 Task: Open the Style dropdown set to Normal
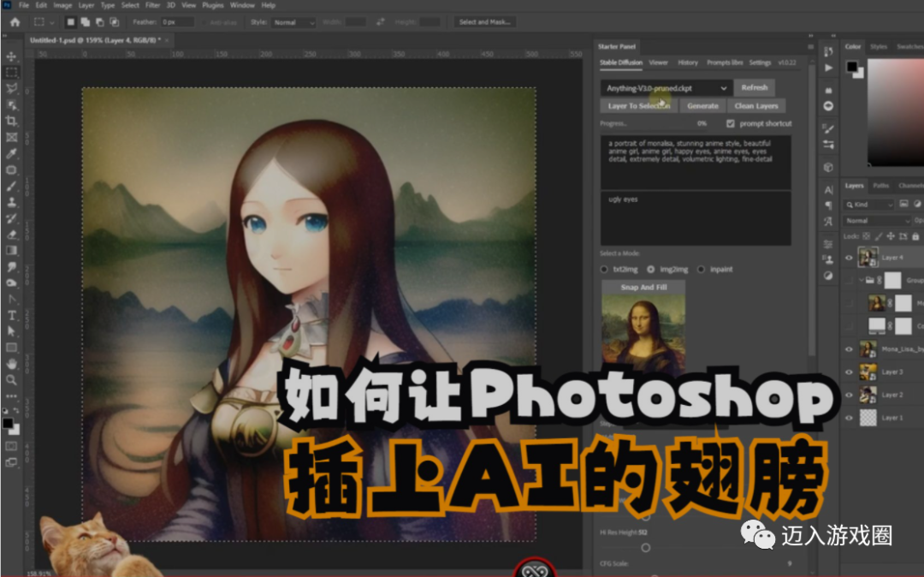pyautogui.click(x=293, y=22)
